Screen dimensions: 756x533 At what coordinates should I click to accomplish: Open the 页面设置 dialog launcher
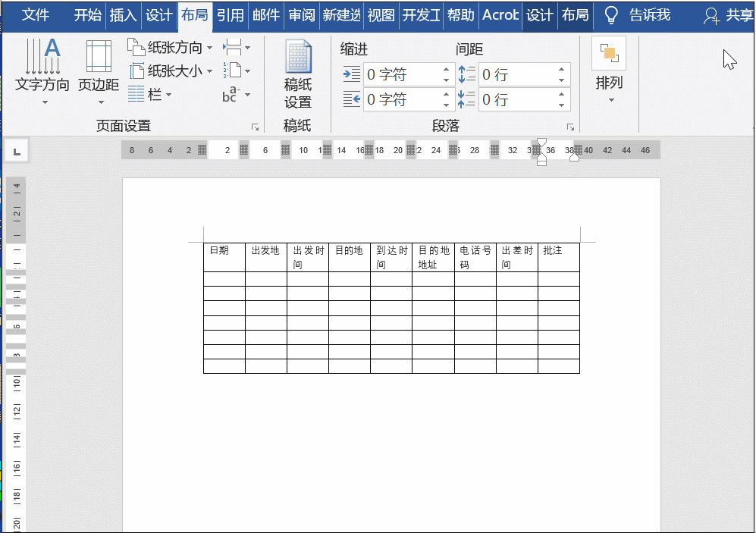pos(256,127)
